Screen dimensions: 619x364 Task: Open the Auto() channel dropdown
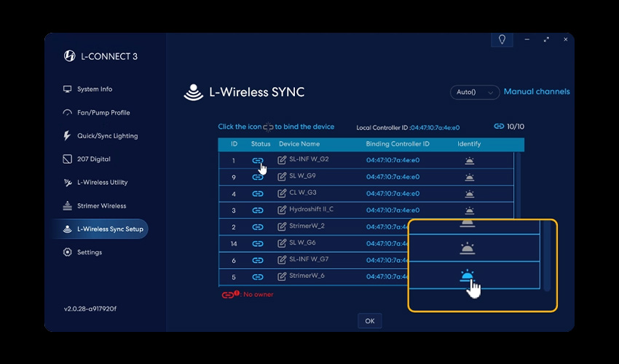point(475,92)
